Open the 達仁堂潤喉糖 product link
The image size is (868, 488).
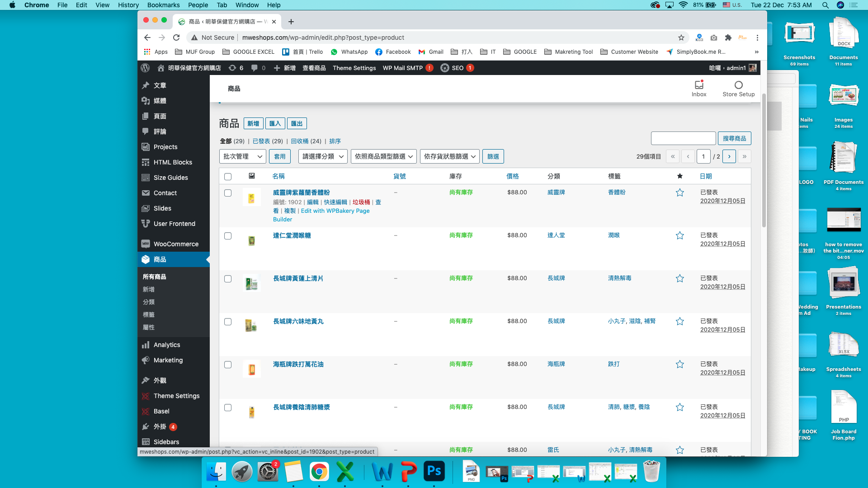[x=292, y=235]
